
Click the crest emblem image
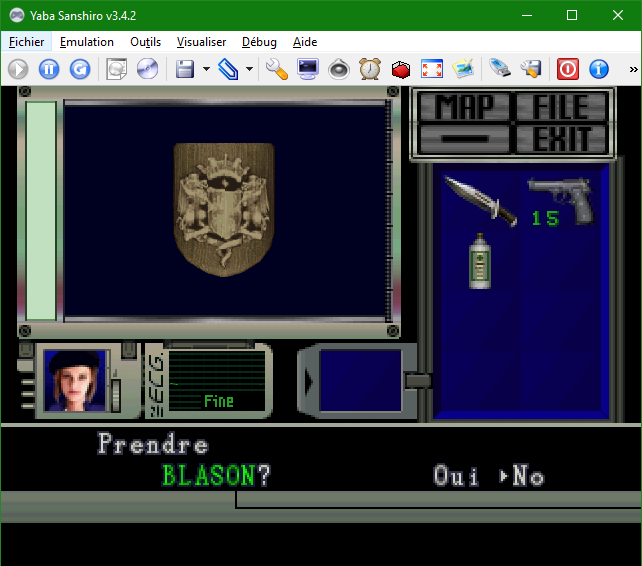click(x=224, y=209)
